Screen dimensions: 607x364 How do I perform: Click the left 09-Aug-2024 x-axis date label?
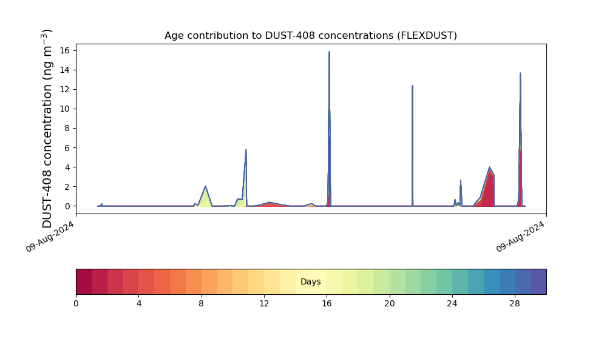coord(51,237)
